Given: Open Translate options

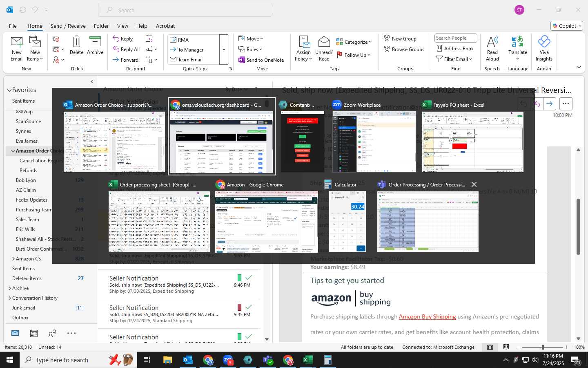Looking at the screenshot, I should pyautogui.click(x=518, y=48).
